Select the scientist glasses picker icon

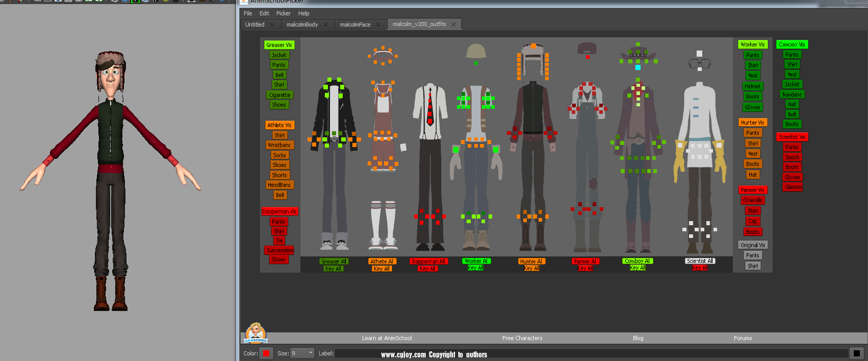coord(699,64)
